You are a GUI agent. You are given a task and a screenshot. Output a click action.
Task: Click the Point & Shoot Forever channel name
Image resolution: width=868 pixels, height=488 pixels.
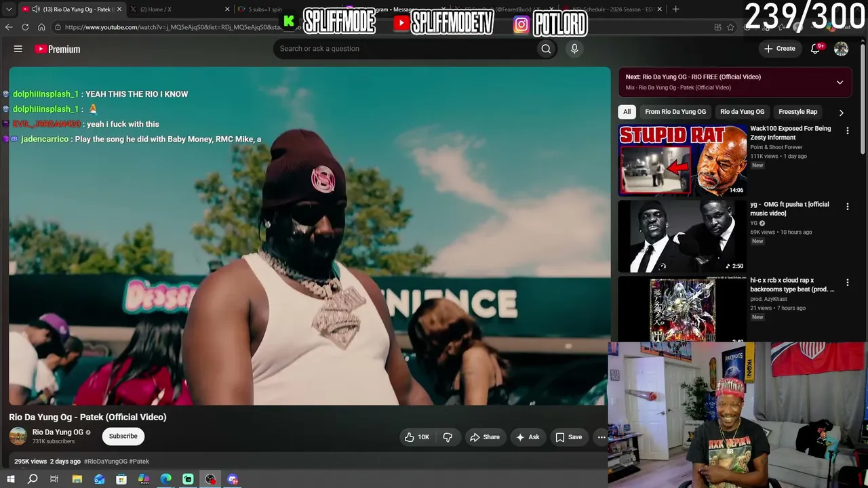point(776,147)
